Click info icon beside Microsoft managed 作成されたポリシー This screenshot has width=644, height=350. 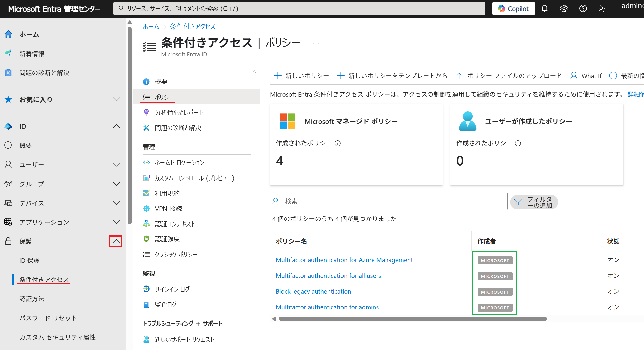(x=338, y=143)
